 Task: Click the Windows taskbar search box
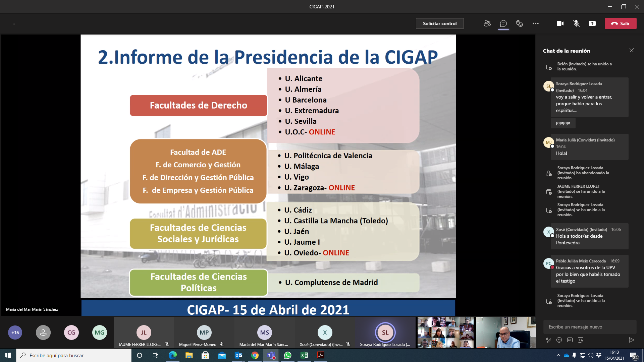(74, 355)
